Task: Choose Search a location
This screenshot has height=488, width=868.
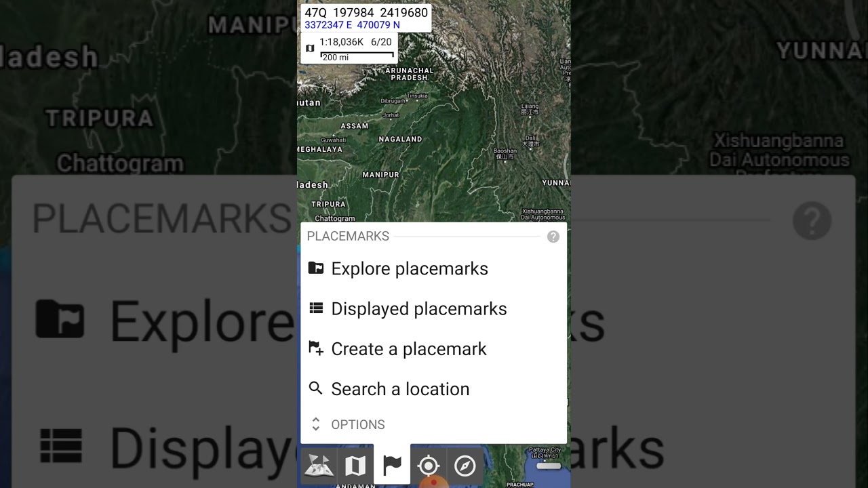Action: [433, 389]
